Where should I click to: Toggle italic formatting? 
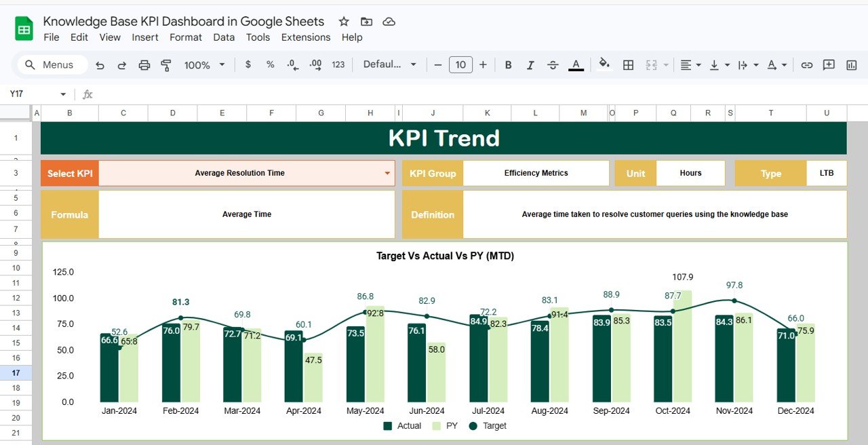click(x=530, y=64)
